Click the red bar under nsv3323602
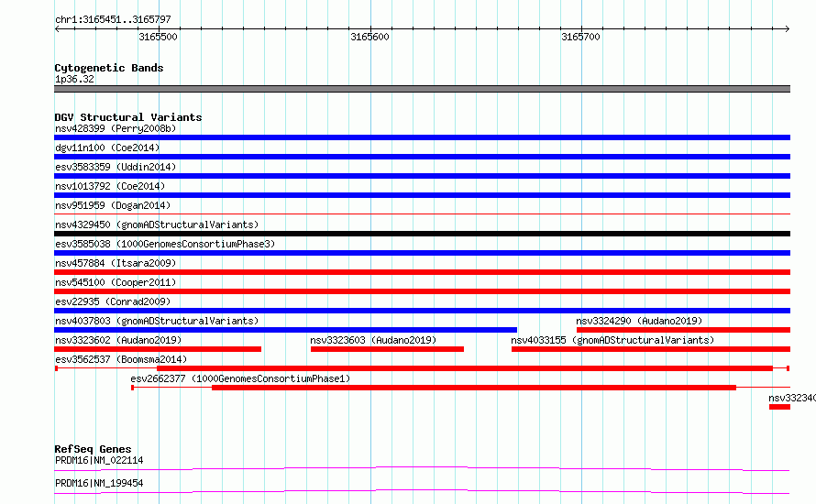 (x=158, y=349)
